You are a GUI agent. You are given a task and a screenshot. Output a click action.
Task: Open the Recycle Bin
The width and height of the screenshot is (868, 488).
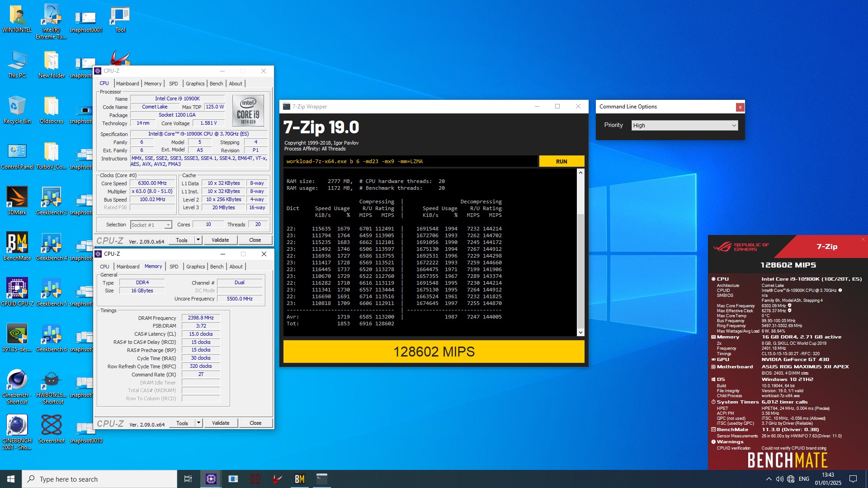(x=17, y=110)
